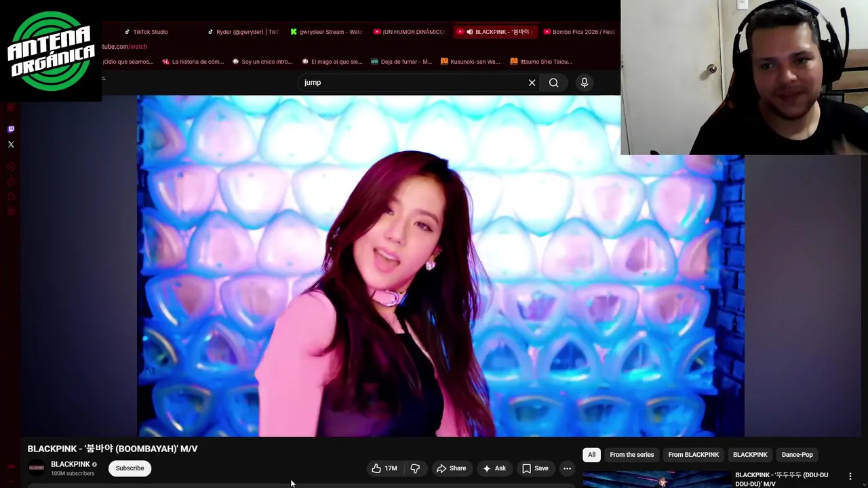Open BLACKPINK channel avatar

[37, 468]
